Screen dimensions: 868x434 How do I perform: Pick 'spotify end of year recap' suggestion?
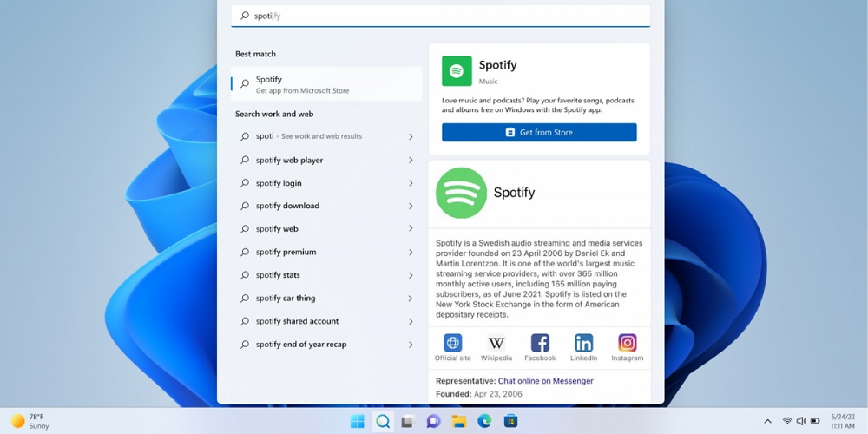click(x=301, y=345)
